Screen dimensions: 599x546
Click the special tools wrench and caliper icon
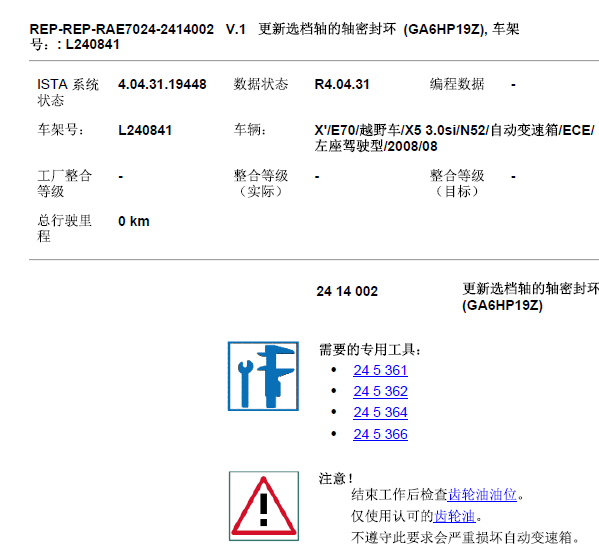(x=263, y=376)
